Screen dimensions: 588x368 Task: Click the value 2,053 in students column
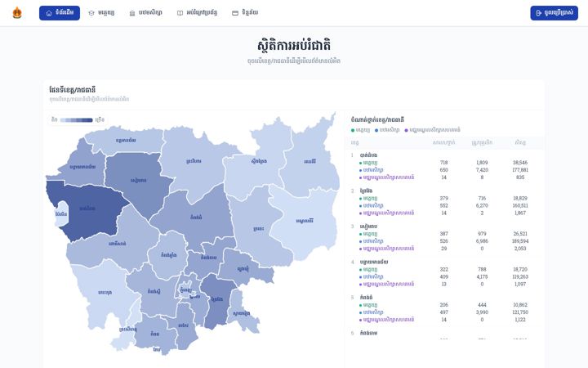[520, 249]
